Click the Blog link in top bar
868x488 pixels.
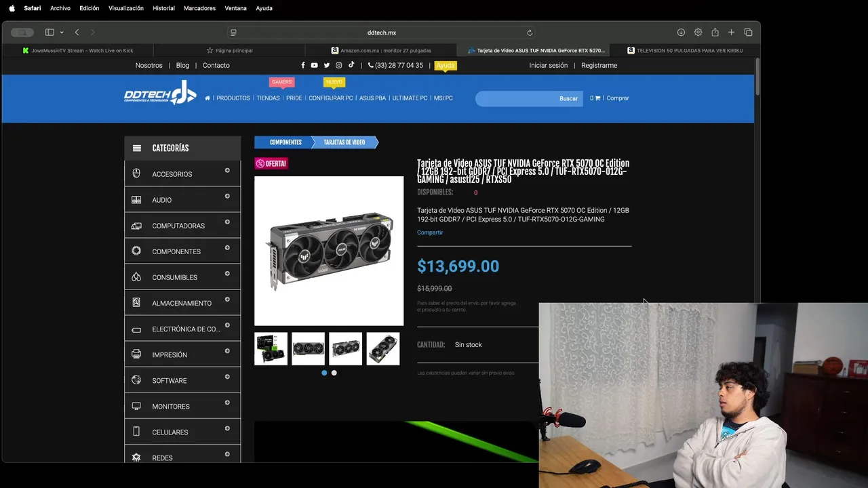[182, 65]
